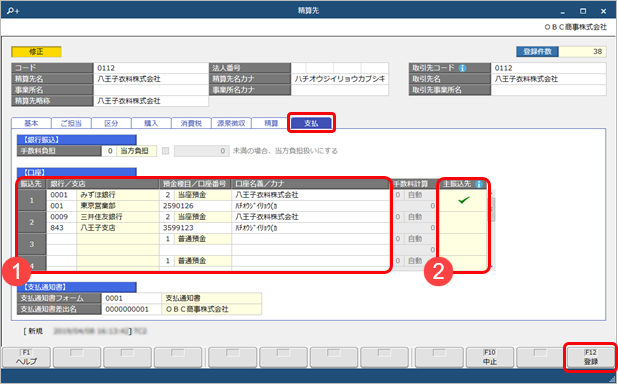
Task: Click row 2 当座預金 deposit type
Action: (203, 217)
